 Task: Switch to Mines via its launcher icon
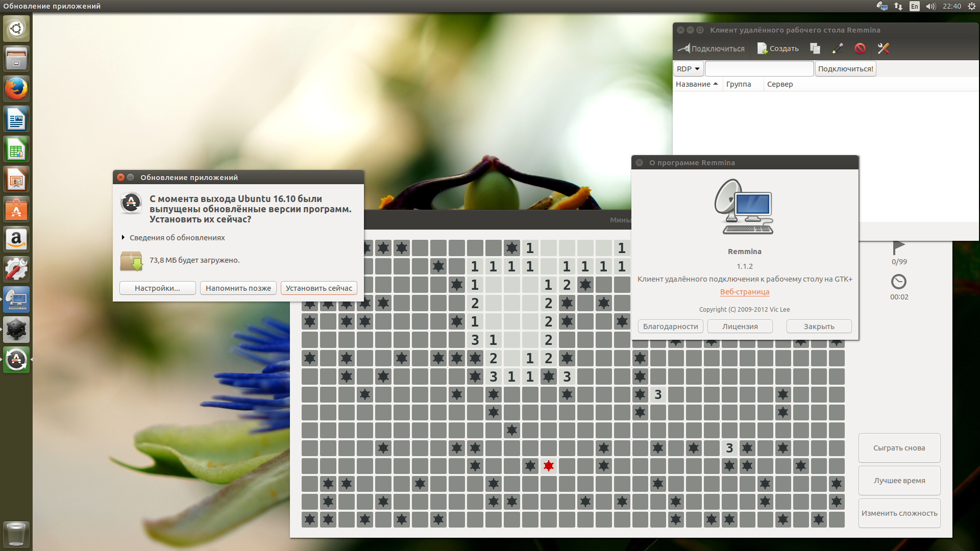(x=16, y=330)
